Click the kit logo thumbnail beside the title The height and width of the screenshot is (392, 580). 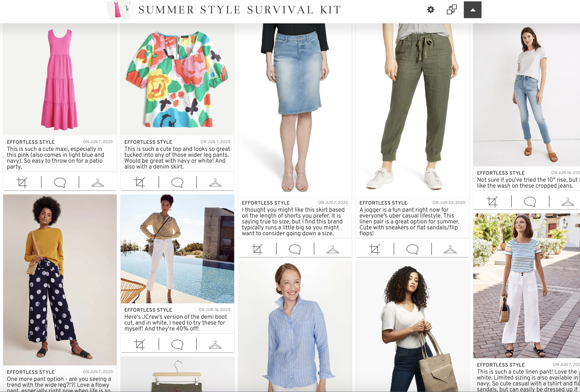click(x=120, y=10)
